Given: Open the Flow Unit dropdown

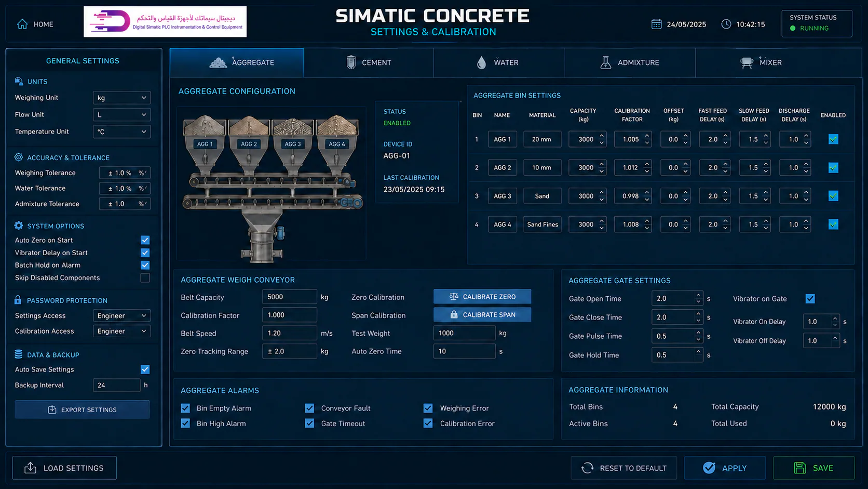Looking at the screenshot, I should [122, 114].
